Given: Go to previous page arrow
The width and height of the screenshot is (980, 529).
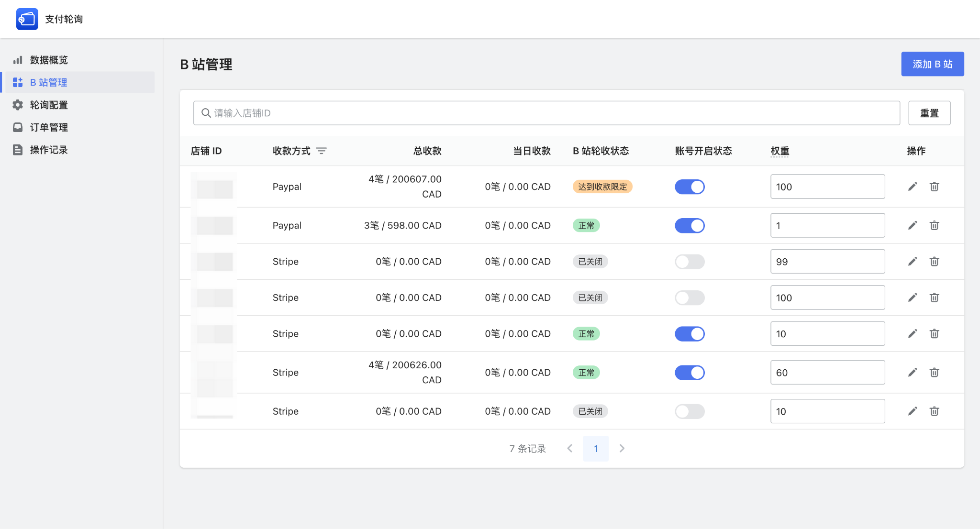Looking at the screenshot, I should [x=569, y=448].
